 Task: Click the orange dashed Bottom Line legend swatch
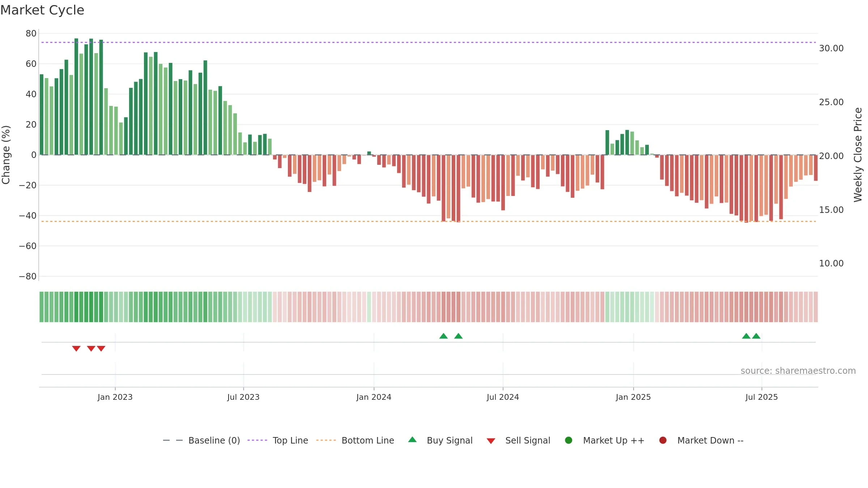coord(326,440)
